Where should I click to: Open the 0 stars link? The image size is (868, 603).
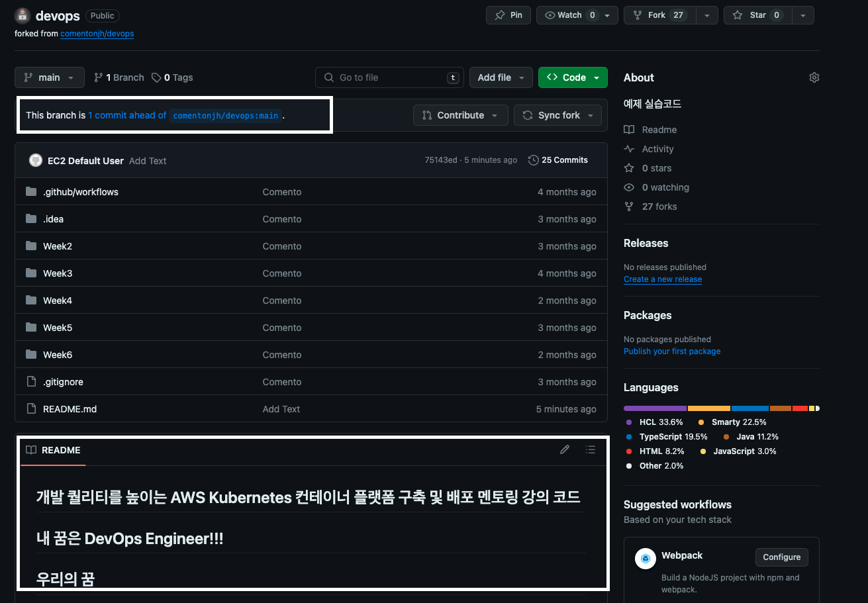tap(648, 168)
